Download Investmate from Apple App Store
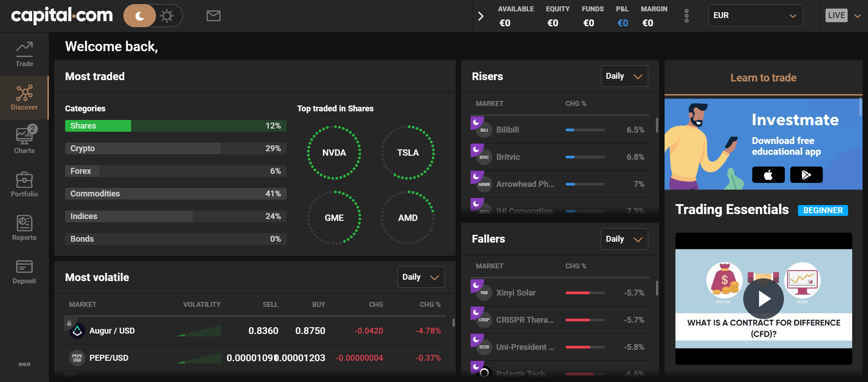 pyautogui.click(x=769, y=175)
